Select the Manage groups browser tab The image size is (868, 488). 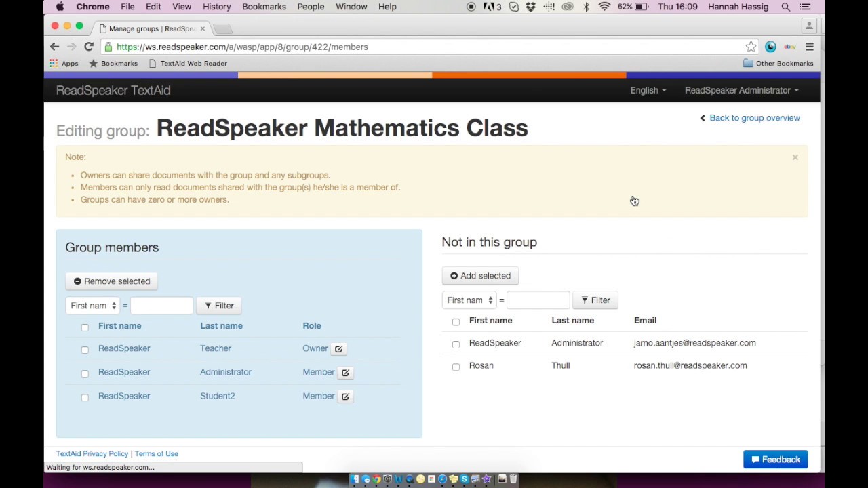[x=151, y=28]
